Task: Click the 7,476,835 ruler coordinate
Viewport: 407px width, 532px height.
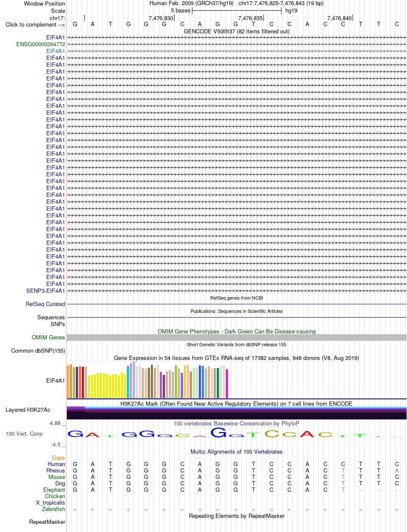Action: pos(250,18)
